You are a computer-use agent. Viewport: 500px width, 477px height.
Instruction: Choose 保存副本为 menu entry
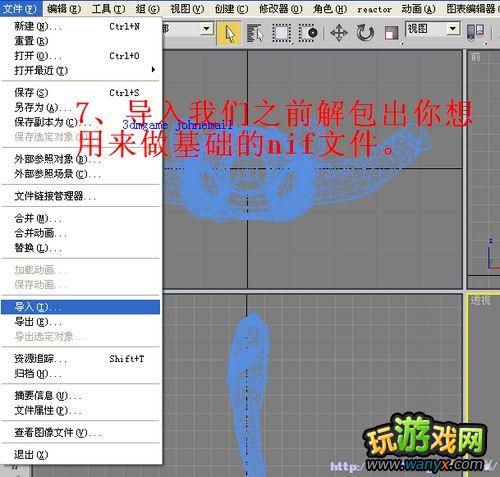(x=81, y=122)
